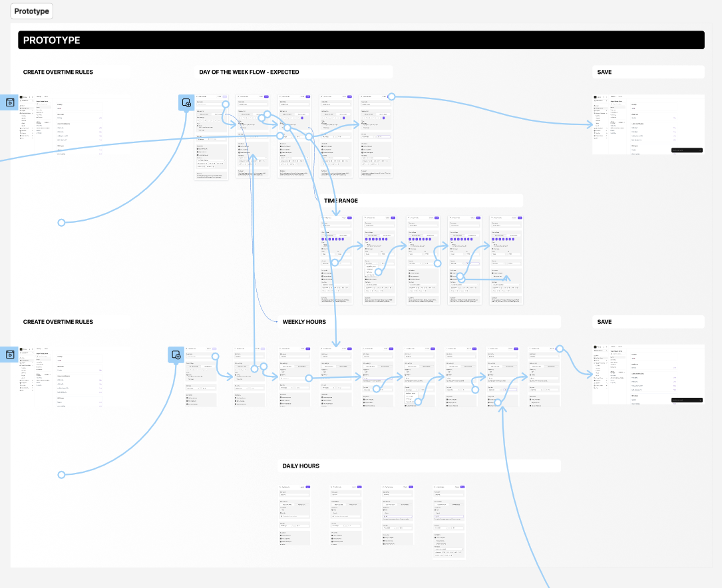Click overlay icon beside first Day of the Week frame
The height and width of the screenshot is (588, 722).
(186, 102)
